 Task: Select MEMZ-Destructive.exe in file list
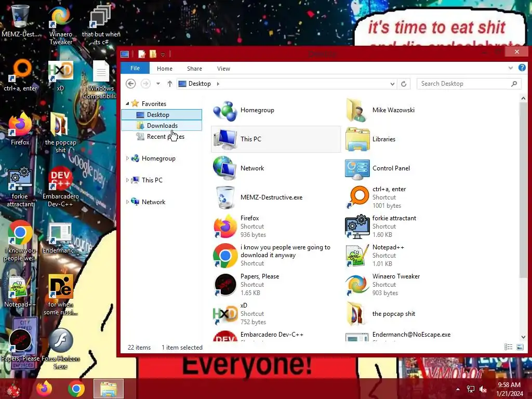275,197
